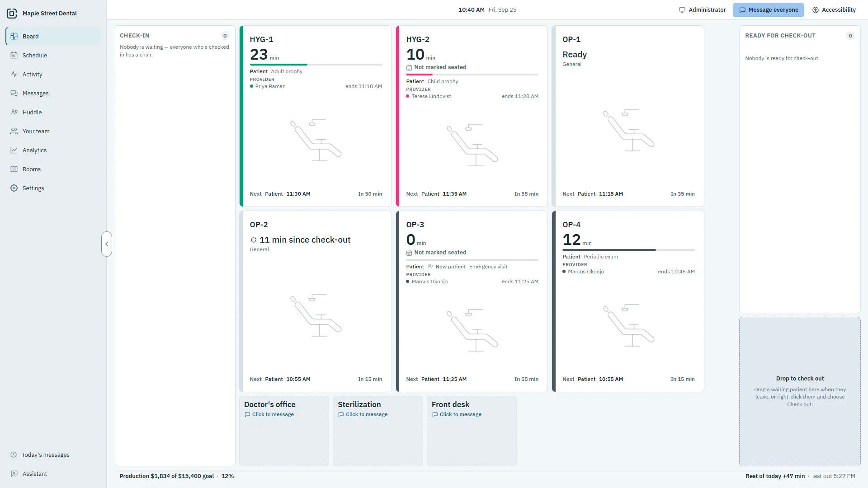868x488 pixels.
Task: Select the Analytics menu item
Action: 53,150
